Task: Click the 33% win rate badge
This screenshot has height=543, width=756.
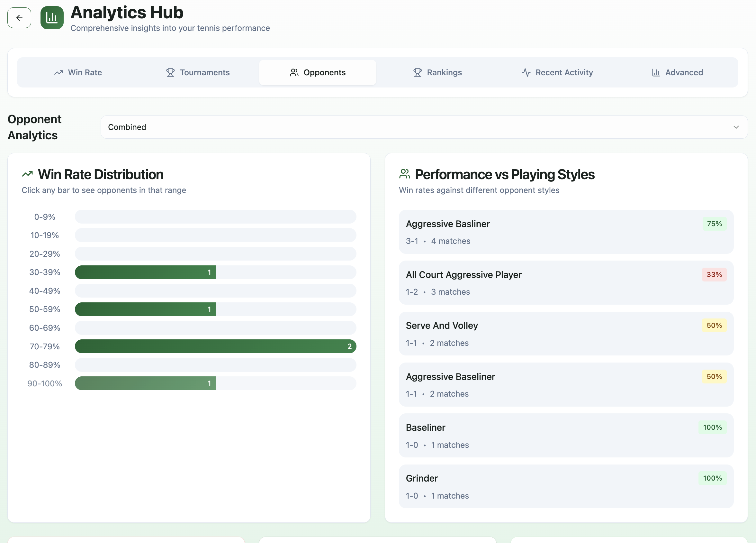Action: (x=714, y=274)
